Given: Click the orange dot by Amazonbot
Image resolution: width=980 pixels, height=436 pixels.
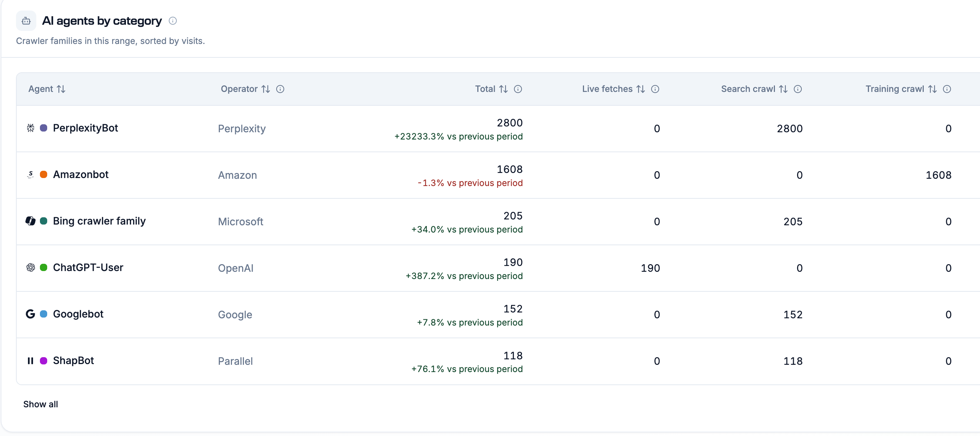Looking at the screenshot, I should coord(44,174).
